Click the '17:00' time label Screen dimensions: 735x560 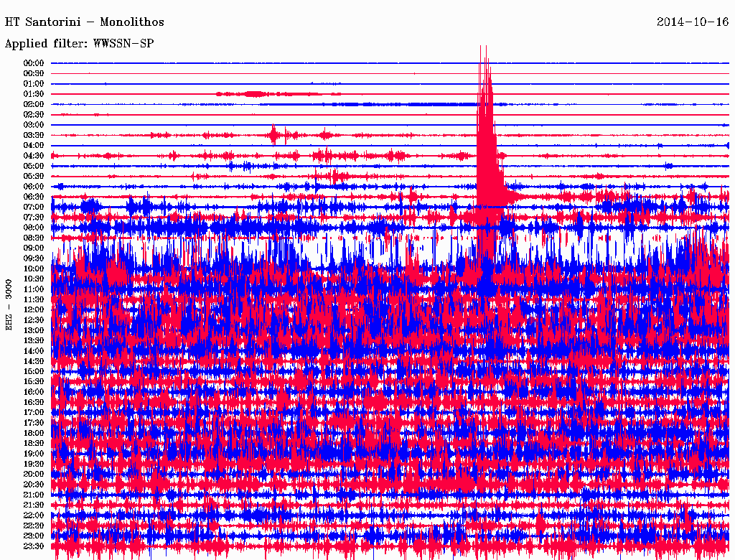click(x=34, y=413)
